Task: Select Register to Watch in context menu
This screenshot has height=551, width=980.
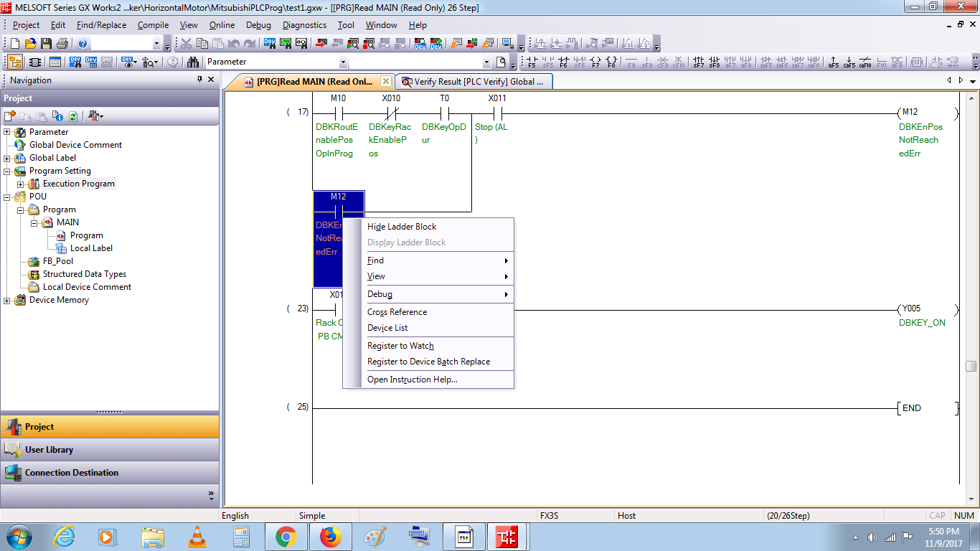Action: coord(400,346)
